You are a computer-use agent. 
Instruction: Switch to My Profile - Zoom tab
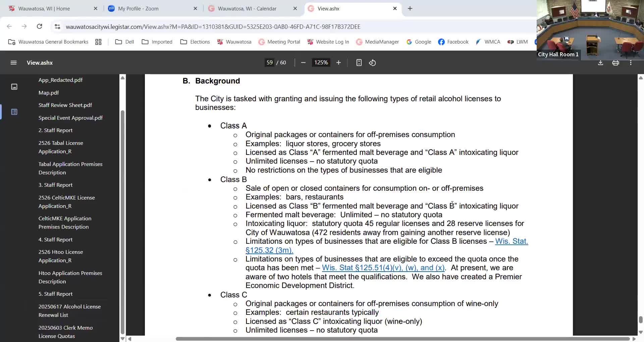138,8
